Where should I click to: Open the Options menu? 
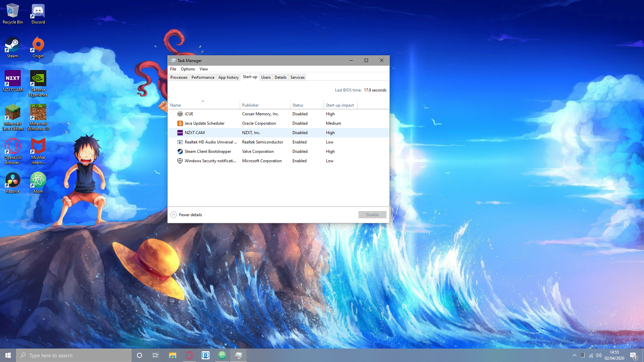coord(187,69)
